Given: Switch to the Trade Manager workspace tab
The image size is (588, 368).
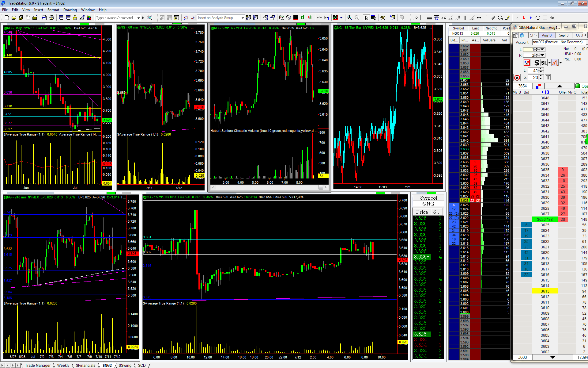Looking at the screenshot, I should pos(38,365).
